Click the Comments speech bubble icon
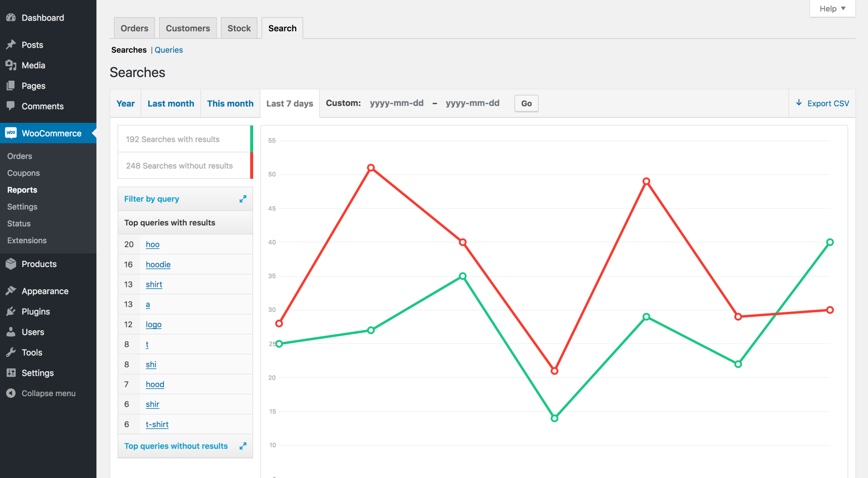 point(11,106)
